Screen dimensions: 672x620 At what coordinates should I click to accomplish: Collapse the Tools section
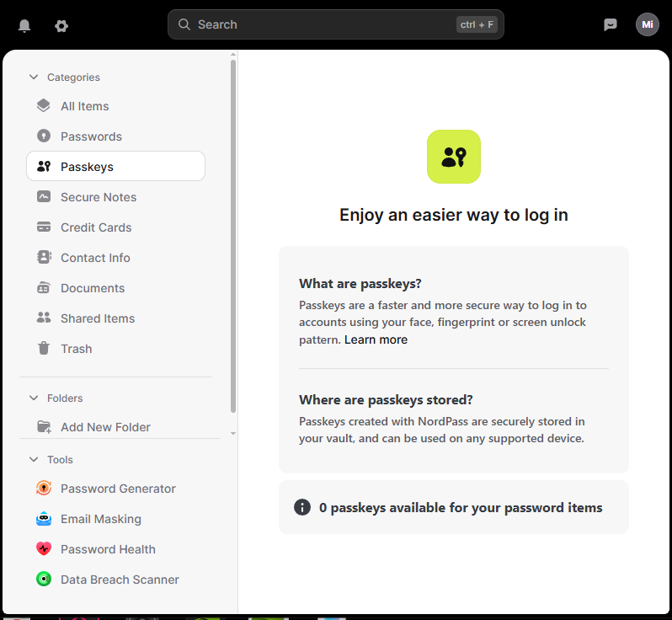click(x=34, y=460)
